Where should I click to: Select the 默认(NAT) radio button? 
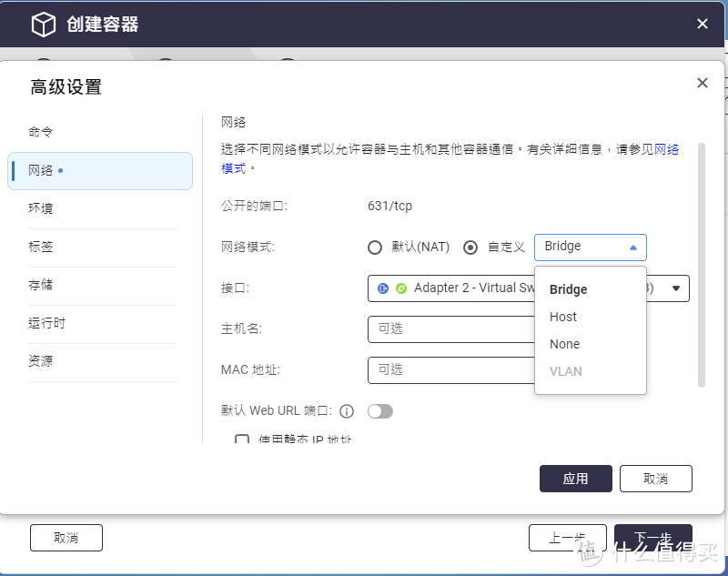374,247
